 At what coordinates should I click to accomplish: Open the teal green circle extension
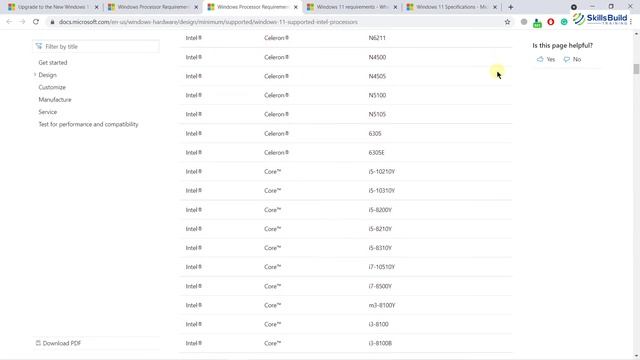pos(564,22)
